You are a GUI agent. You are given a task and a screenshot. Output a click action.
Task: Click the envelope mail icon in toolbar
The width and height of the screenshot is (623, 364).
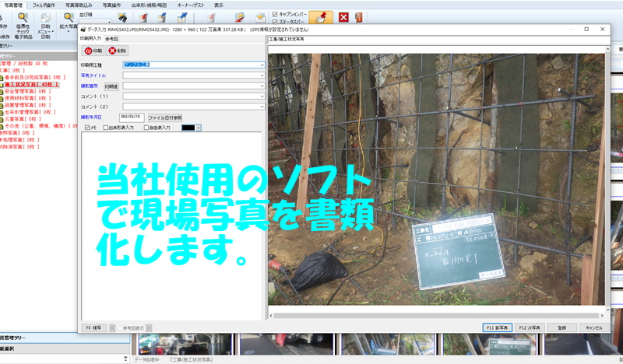[x=261, y=17]
